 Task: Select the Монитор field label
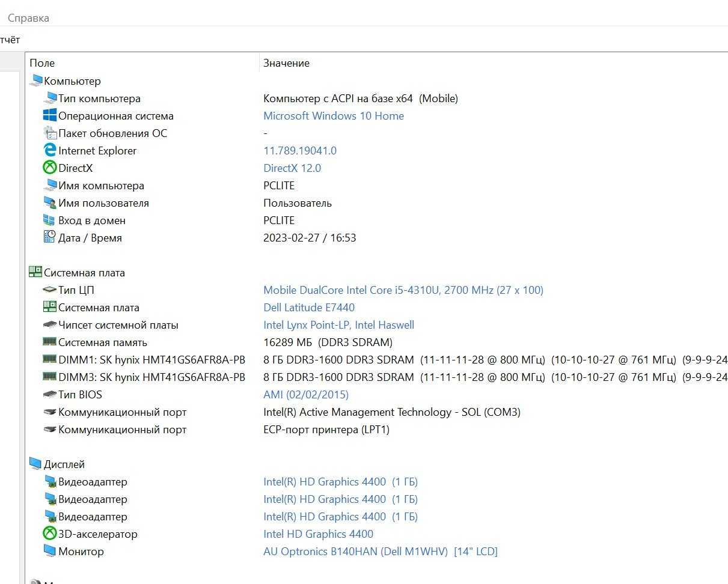pyautogui.click(x=81, y=552)
